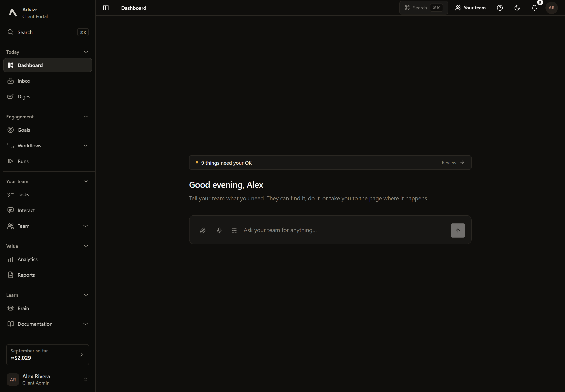
Task: Click the Analytics bar chart icon
Action: click(11, 259)
